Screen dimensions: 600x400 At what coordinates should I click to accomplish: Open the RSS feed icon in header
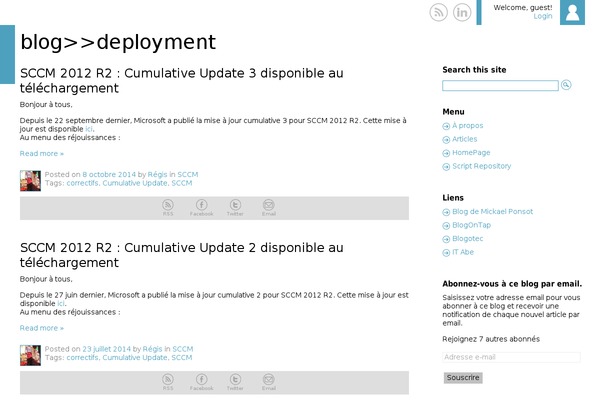pyautogui.click(x=439, y=12)
